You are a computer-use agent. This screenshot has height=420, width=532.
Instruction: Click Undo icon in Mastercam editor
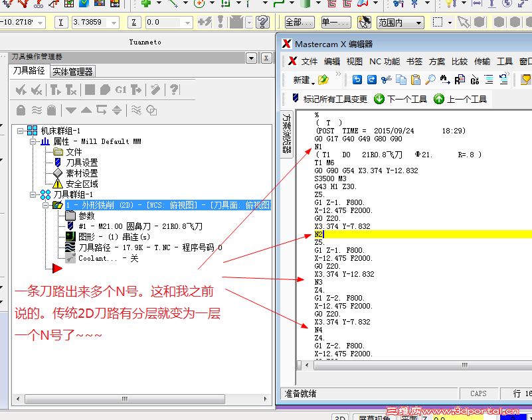[x=357, y=80]
